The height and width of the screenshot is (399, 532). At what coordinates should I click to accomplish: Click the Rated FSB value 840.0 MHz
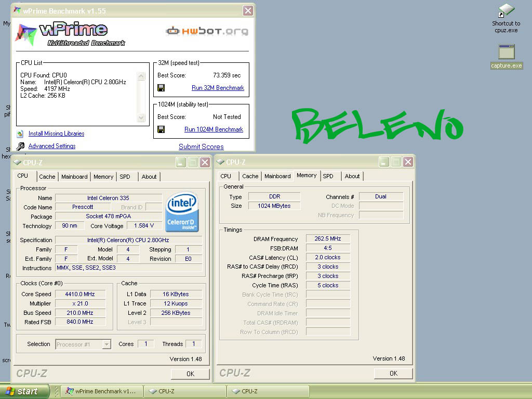(80, 322)
